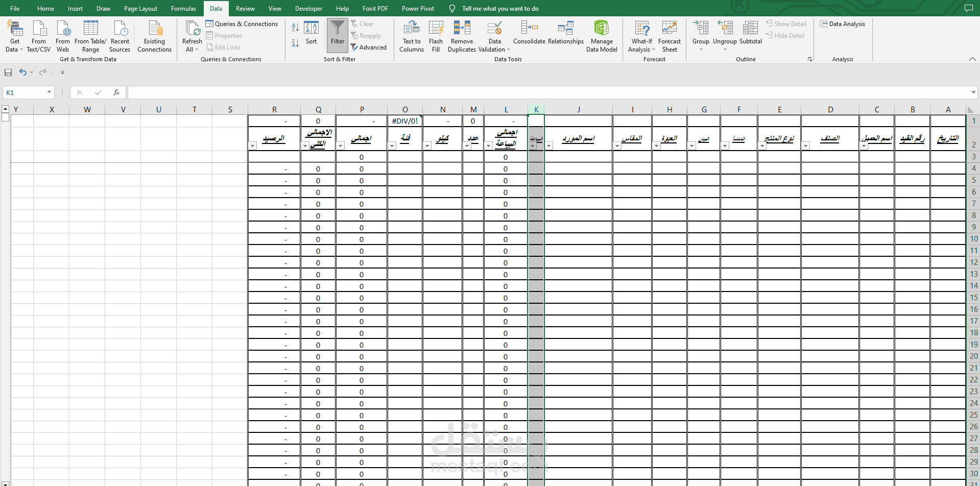Insert a Subtotal

[x=750, y=33]
